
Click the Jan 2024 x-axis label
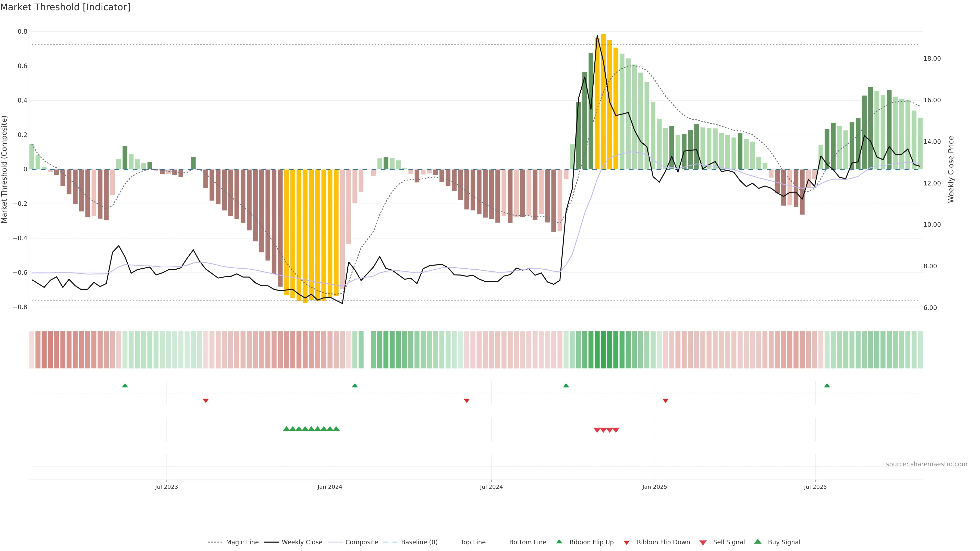pyautogui.click(x=329, y=487)
